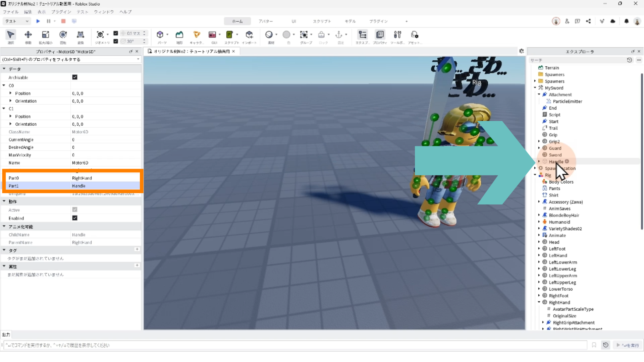Open the Toolbox (ツールボックス) icon
The width and height of the screenshot is (644, 362).
click(x=397, y=35)
